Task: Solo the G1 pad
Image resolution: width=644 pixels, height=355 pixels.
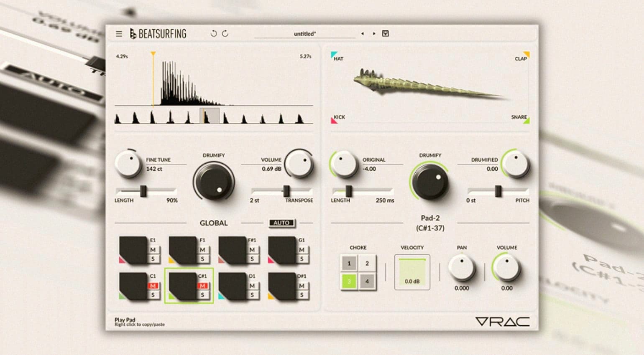Action: point(302,259)
